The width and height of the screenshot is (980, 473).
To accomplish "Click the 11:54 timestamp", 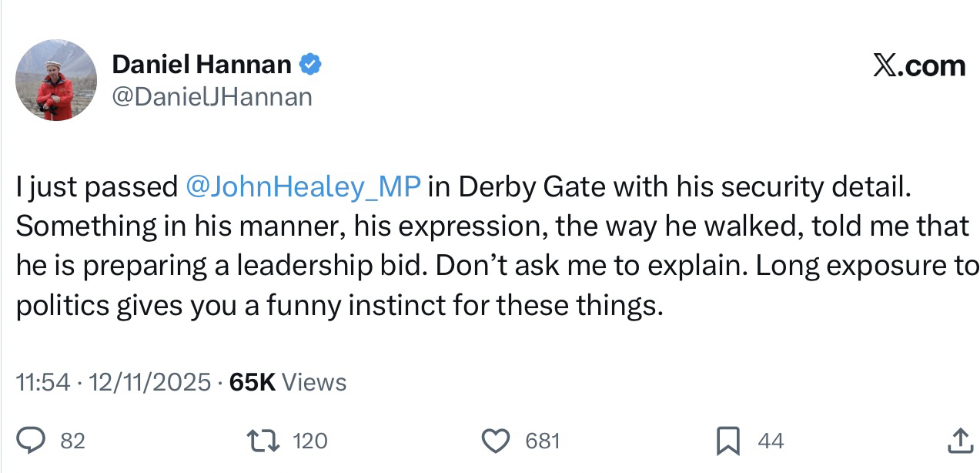I will [43, 382].
